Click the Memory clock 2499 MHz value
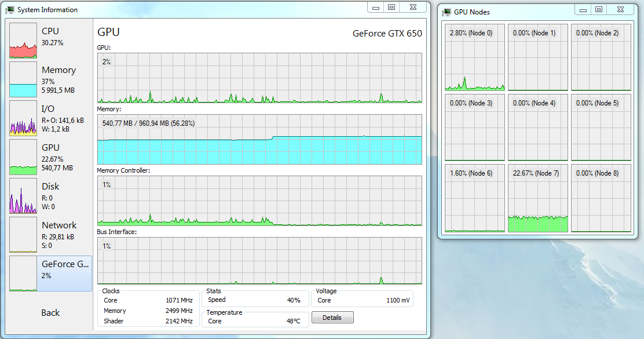The image size is (644, 339). 179,311
